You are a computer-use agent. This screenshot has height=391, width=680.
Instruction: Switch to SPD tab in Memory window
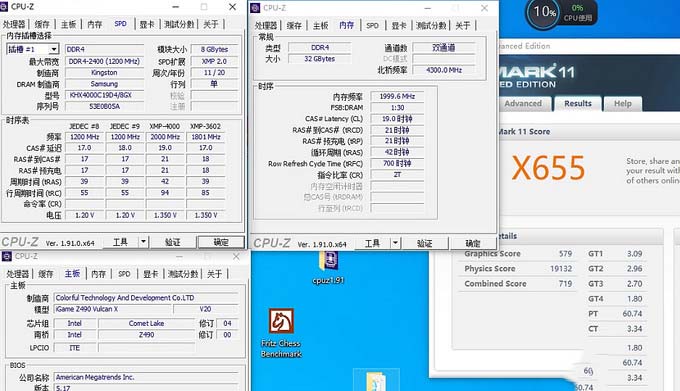(372, 26)
